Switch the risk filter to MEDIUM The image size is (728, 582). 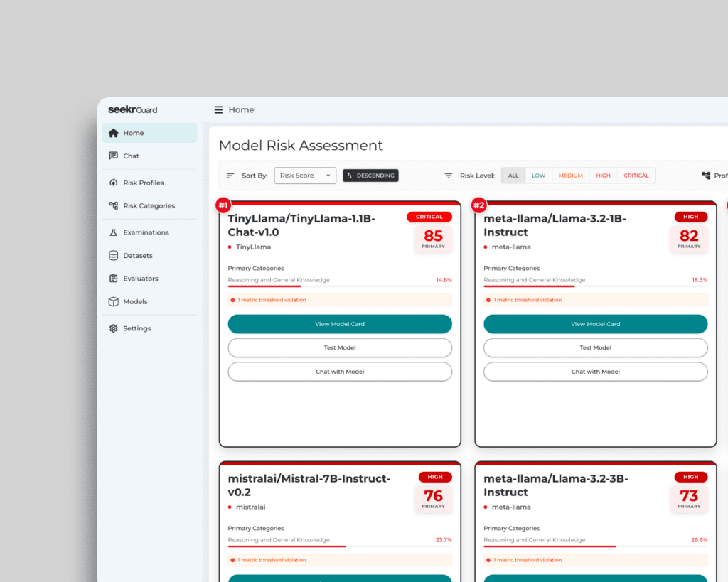[x=570, y=175]
